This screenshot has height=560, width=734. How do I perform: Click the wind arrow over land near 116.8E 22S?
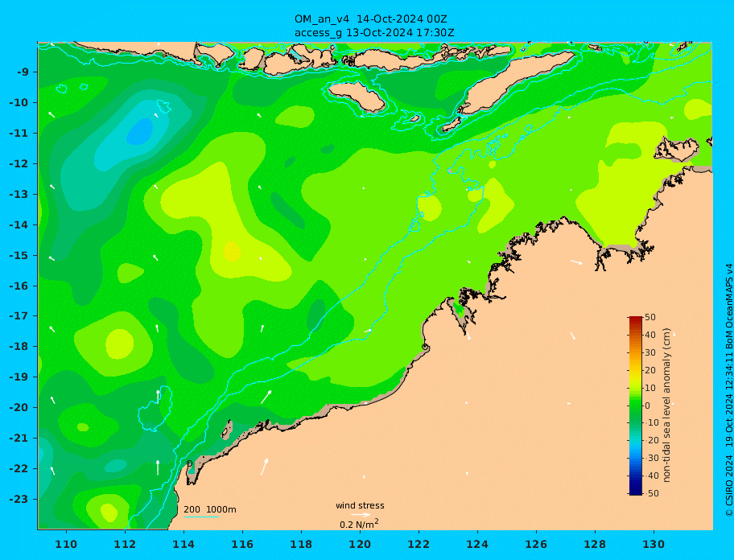pyautogui.click(x=265, y=467)
